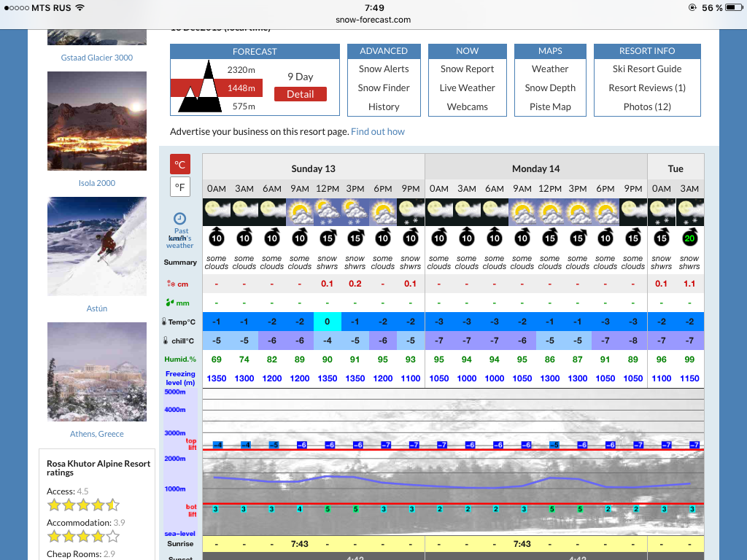Tap the battery indicator in status bar
This screenshot has height=560, width=747.
tap(734, 7)
